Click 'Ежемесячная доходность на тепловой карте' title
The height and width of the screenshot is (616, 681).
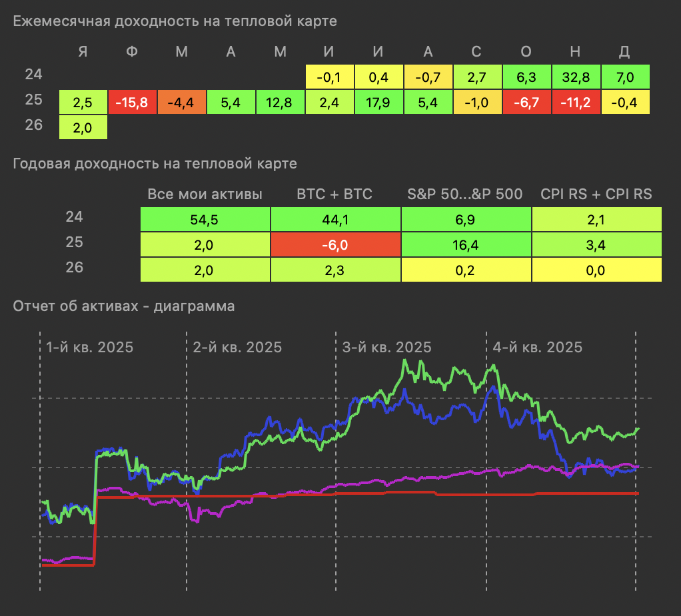[175, 21]
